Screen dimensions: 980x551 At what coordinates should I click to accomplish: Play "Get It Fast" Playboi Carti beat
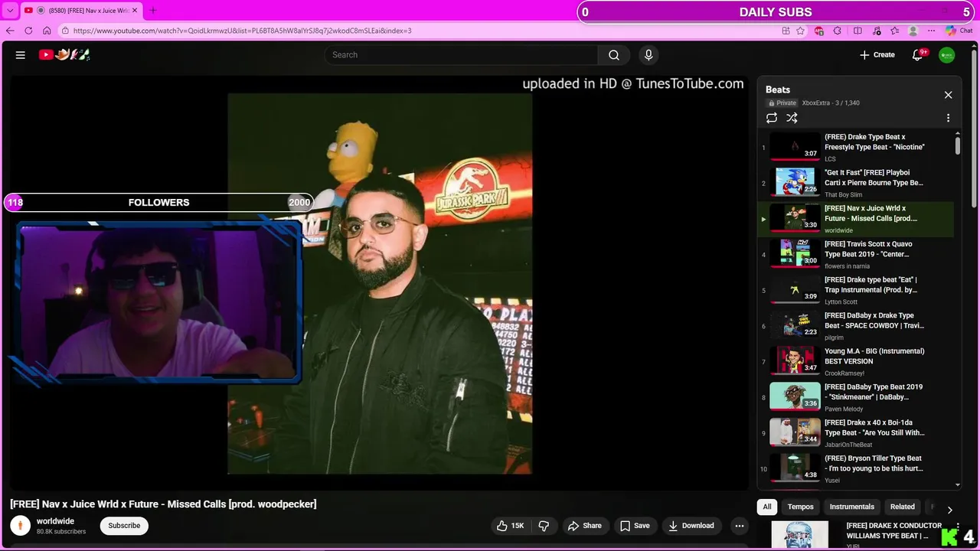point(856,183)
